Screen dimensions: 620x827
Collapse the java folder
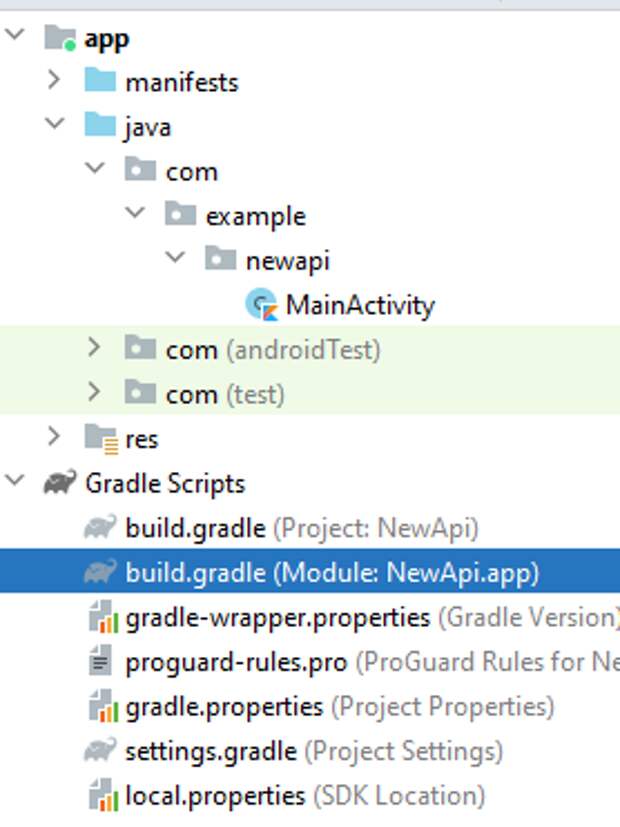54,125
